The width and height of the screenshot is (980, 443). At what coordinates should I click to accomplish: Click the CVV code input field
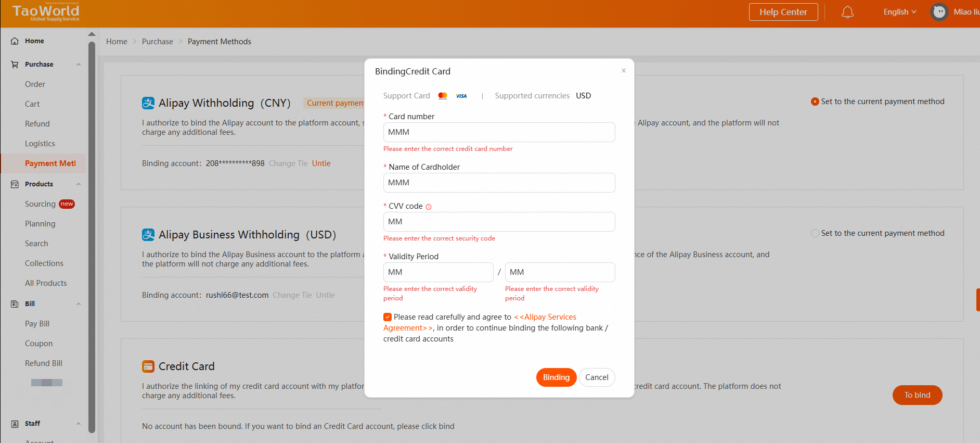click(499, 222)
